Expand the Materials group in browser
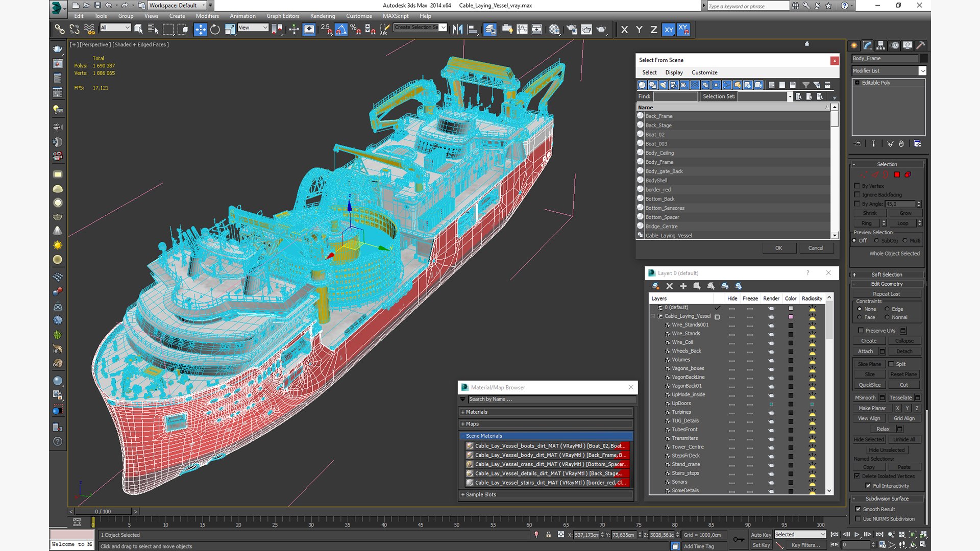Viewport: 980px width, 551px height. pos(546,412)
